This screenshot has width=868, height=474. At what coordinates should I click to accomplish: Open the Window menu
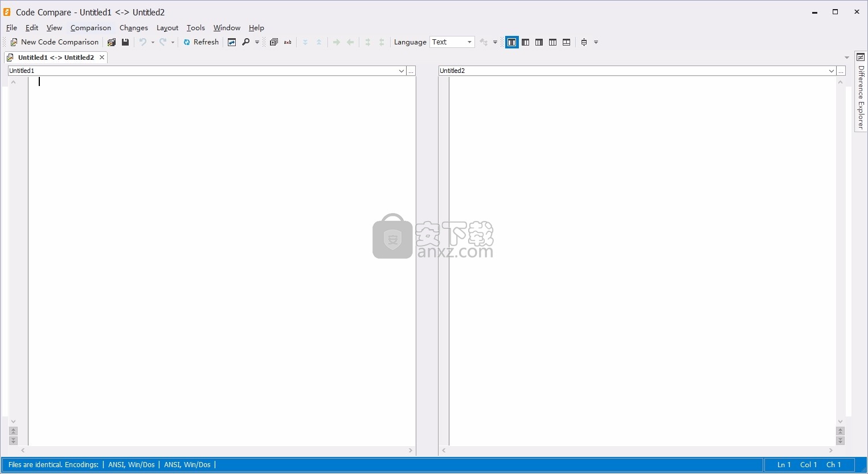[227, 27]
